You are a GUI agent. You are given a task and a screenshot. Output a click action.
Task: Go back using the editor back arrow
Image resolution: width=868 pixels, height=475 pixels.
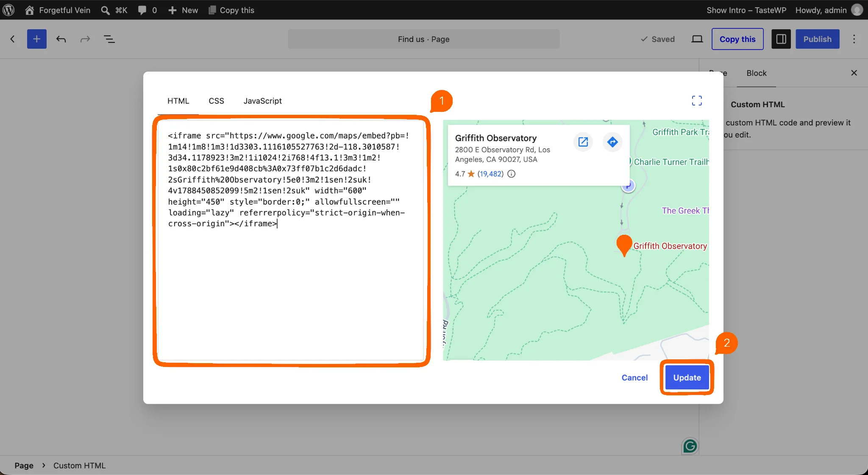point(13,39)
